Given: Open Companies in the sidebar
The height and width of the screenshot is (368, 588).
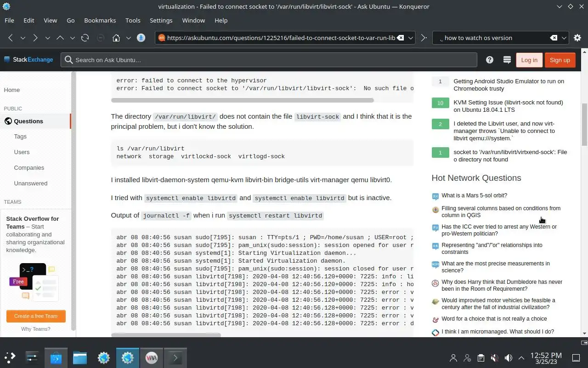Looking at the screenshot, I should coord(29,167).
